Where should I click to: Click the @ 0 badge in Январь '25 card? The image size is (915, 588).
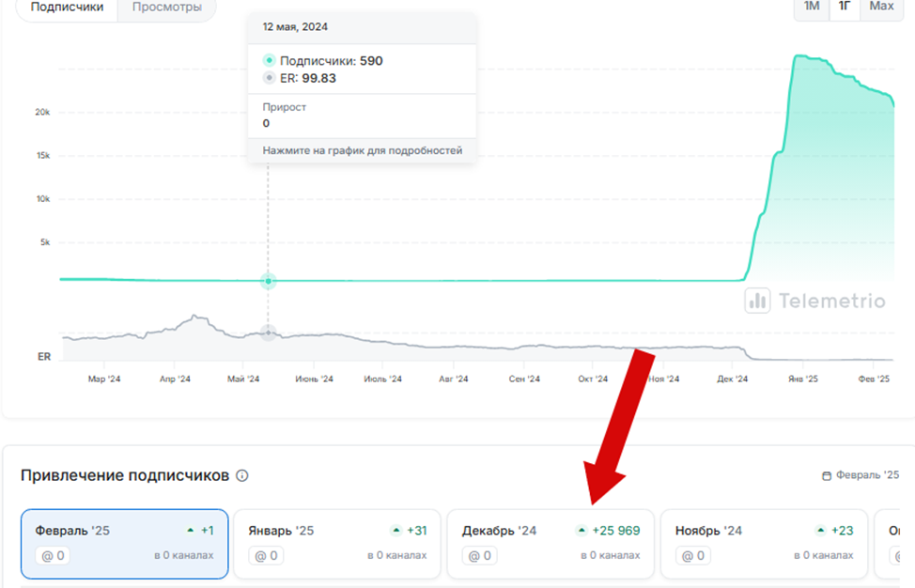pyautogui.click(x=268, y=556)
